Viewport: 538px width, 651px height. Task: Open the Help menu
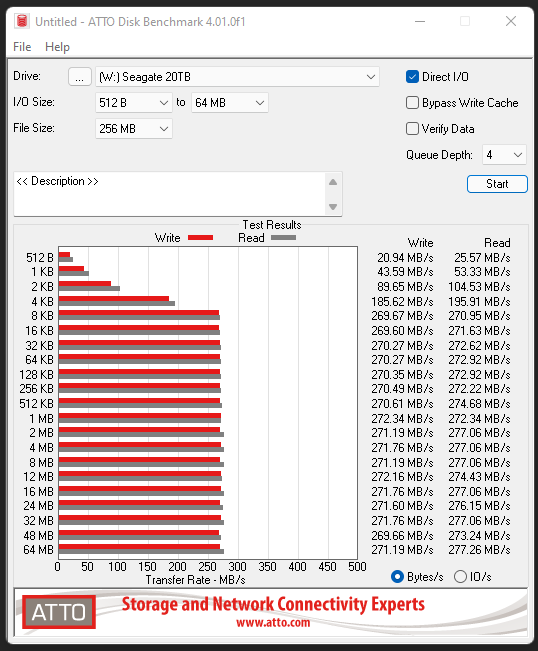tap(57, 47)
